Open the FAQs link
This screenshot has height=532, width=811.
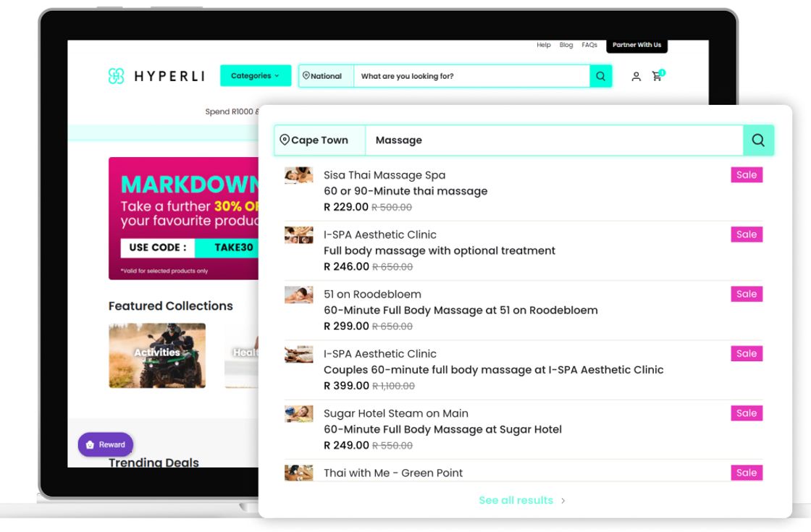(x=589, y=45)
